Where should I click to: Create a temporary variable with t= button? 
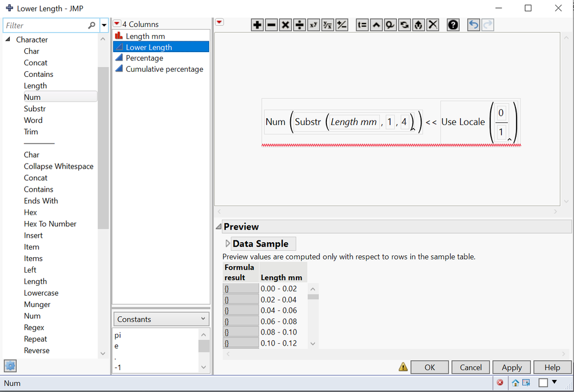[362, 25]
